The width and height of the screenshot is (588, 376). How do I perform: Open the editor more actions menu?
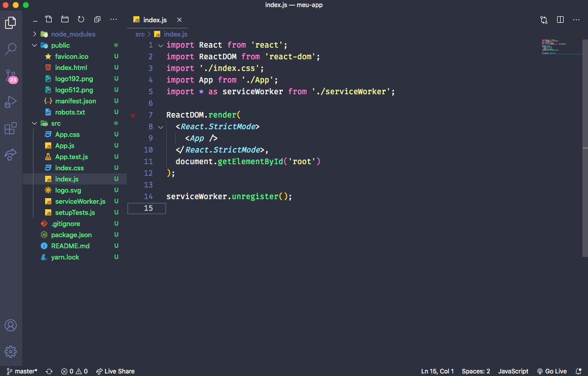point(576,19)
